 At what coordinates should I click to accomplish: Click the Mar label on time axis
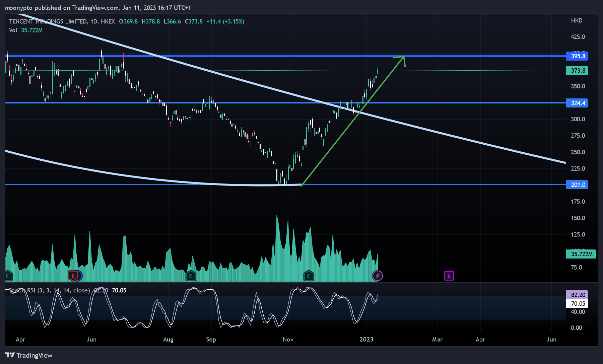(437, 340)
